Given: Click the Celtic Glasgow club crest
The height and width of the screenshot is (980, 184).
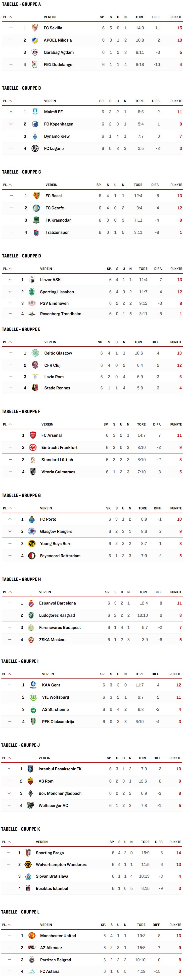Looking at the screenshot, I should (x=35, y=353).
